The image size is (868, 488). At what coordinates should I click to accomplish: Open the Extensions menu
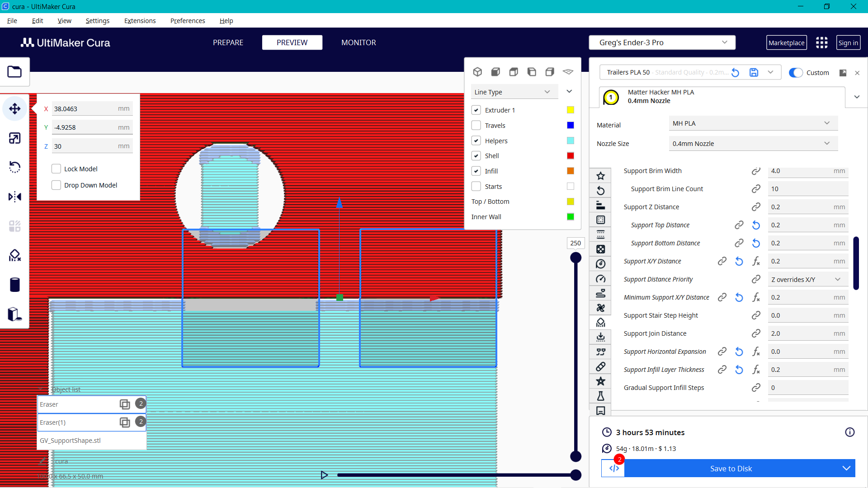tap(140, 21)
